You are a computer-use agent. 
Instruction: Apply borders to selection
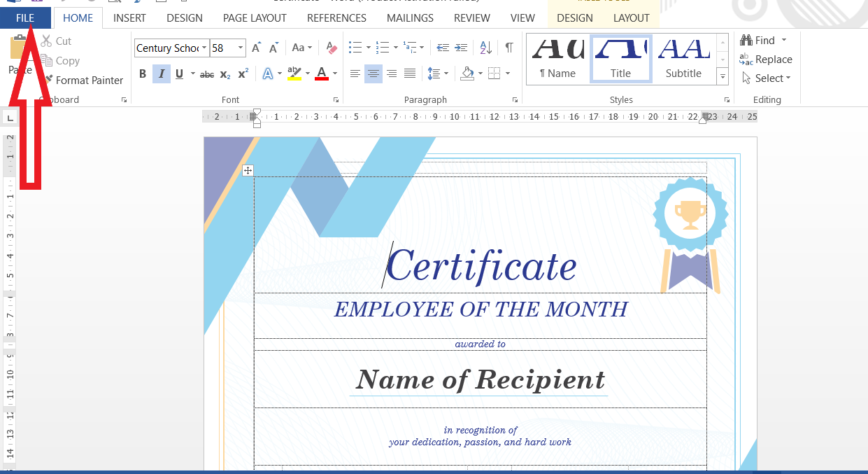coord(494,74)
